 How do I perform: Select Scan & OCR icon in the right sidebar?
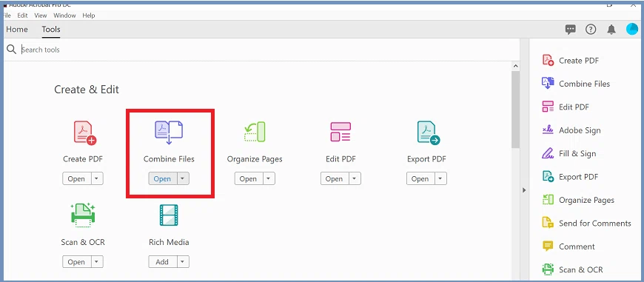pyautogui.click(x=548, y=269)
